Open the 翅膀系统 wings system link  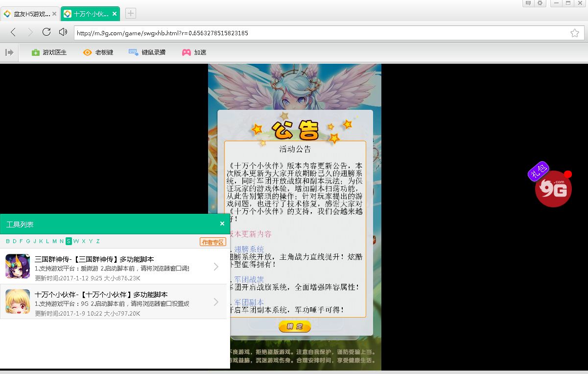coord(249,249)
